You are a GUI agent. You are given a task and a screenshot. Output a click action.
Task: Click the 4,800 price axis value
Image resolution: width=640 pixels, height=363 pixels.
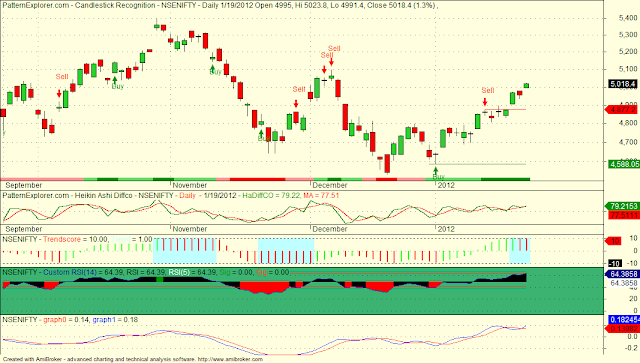tap(628, 122)
